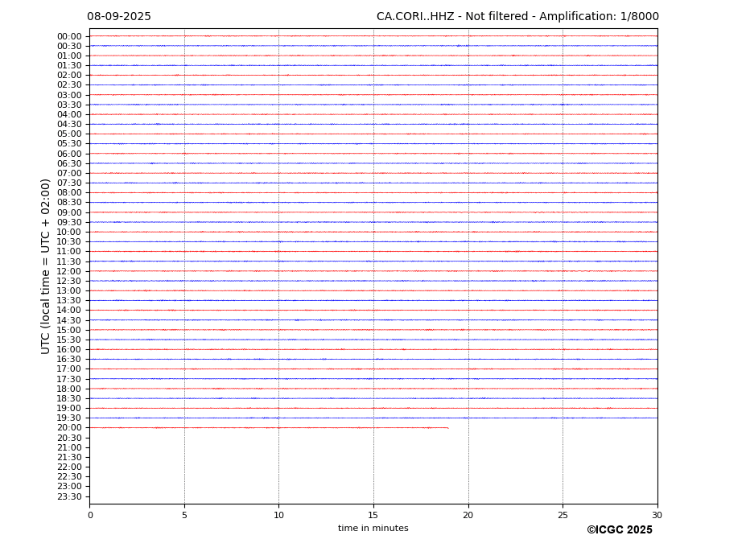Select the 11:30 time row label
Screen dimensions: 746x560
coord(69,261)
